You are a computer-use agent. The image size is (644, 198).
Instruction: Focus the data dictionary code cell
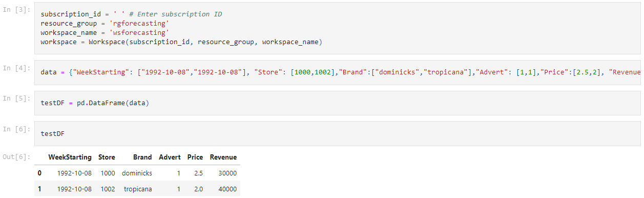coord(338,72)
